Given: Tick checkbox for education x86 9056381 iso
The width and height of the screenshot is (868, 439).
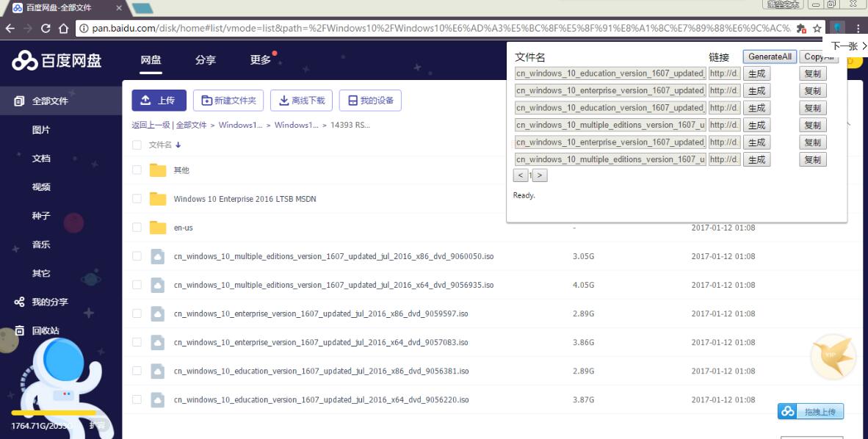Looking at the screenshot, I should click(x=137, y=371).
